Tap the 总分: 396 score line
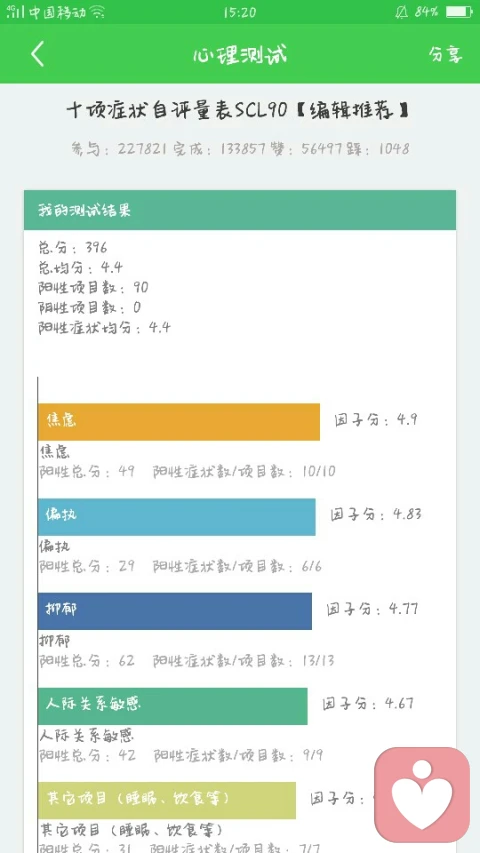This screenshot has height=853, width=480. 73,248
